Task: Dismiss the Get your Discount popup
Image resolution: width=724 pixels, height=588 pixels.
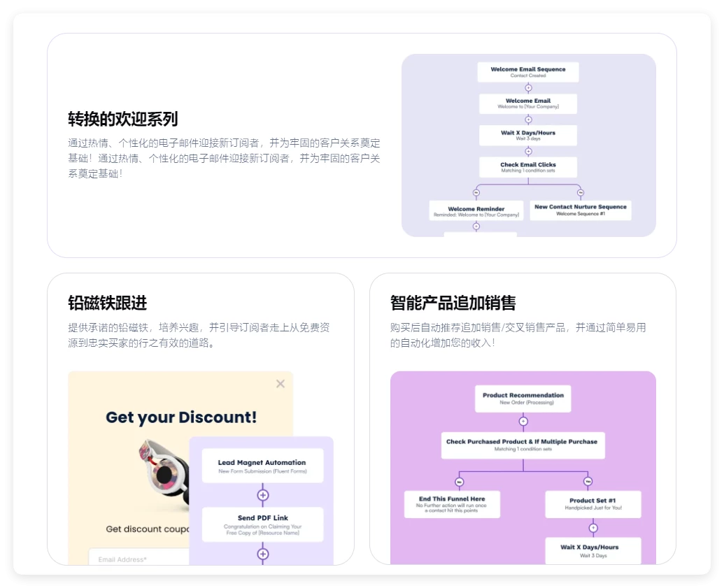Action: tap(280, 383)
